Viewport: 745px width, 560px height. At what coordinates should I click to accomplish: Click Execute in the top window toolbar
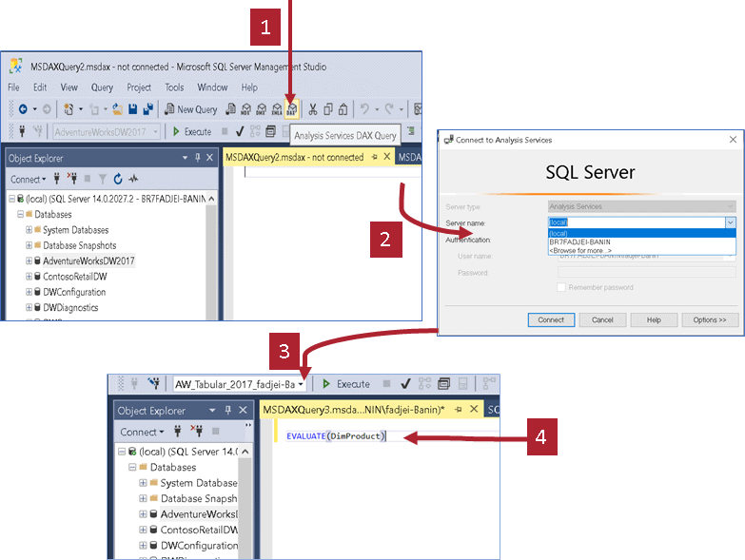(192, 131)
